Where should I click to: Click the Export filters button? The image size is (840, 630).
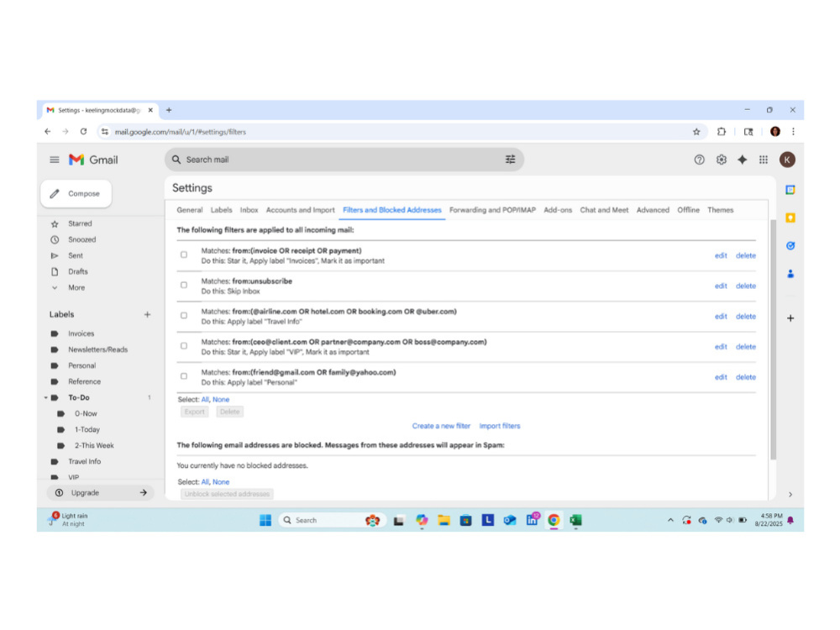click(195, 412)
